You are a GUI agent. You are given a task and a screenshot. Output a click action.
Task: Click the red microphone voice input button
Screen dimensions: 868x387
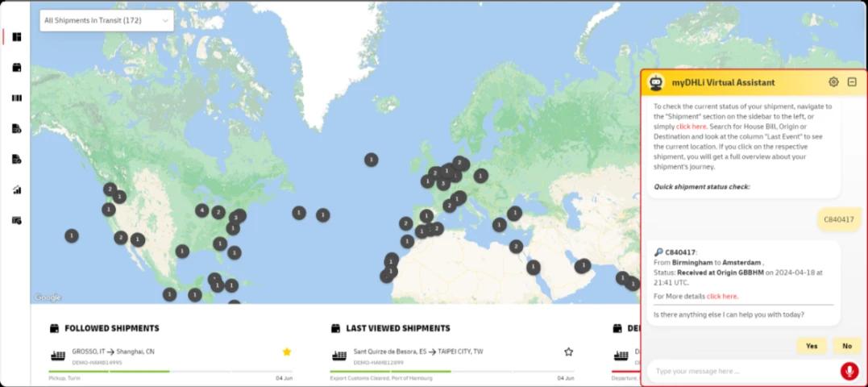[x=849, y=371]
